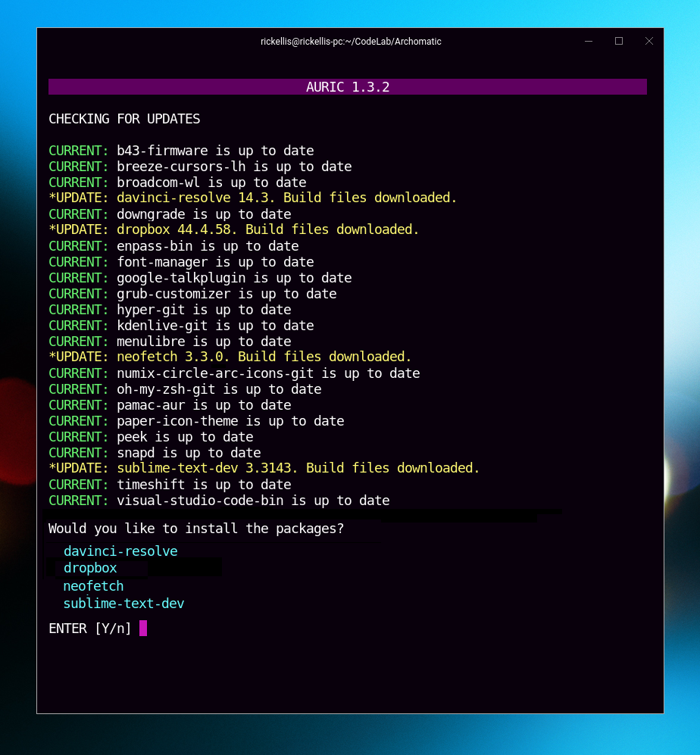Maximize the terminal window

coord(619,42)
